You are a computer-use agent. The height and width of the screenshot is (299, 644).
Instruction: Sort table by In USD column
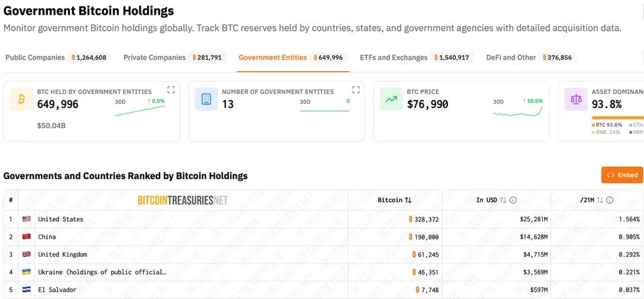pyautogui.click(x=503, y=200)
